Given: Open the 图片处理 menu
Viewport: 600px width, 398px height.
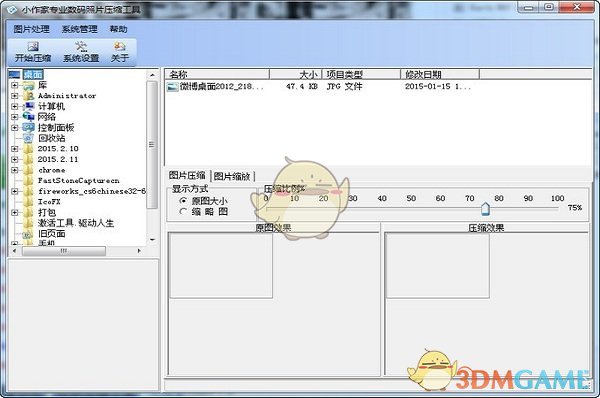Looking at the screenshot, I should [x=31, y=29].
